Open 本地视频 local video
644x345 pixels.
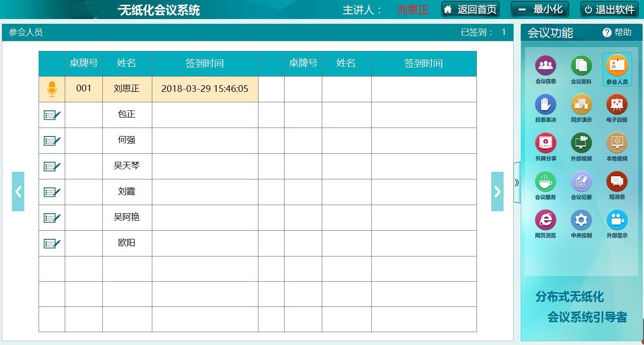tap(617, 143)
